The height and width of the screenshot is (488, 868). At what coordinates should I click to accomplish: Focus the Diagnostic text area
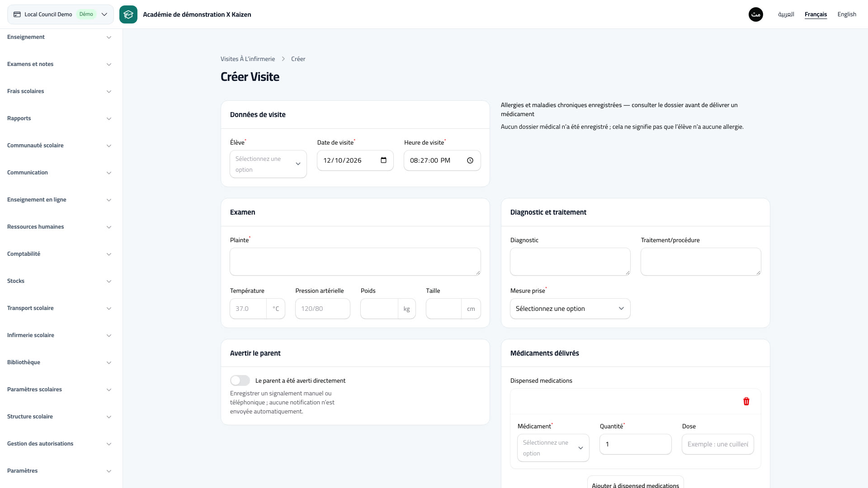pos(570,262)
